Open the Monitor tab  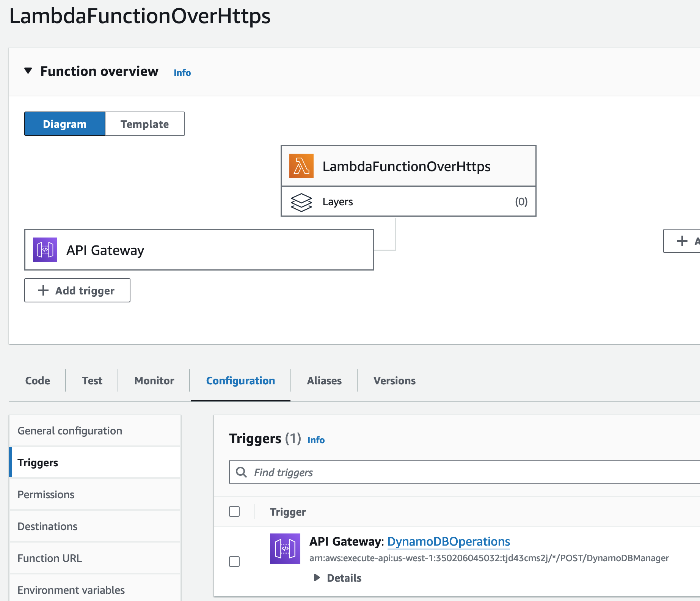154,381
